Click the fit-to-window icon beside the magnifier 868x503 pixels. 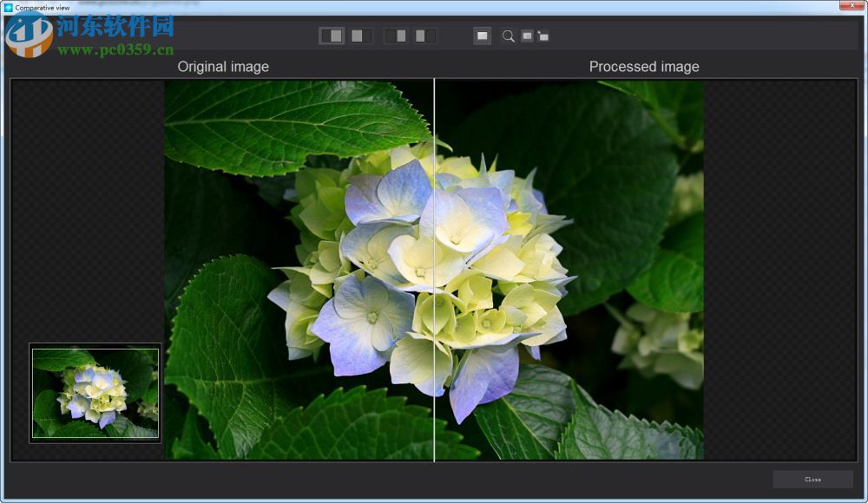click(527, 36)
